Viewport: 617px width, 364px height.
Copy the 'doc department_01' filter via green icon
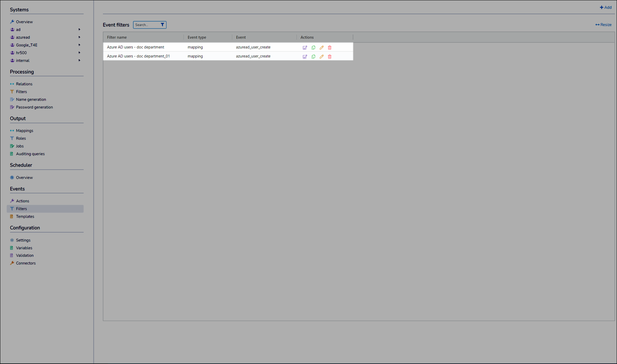click(313, 57)
